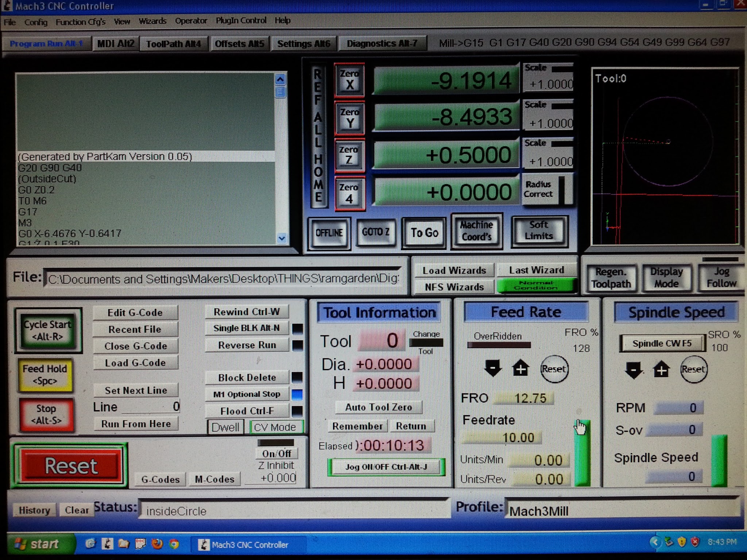Click the X axis Scale field
Image resolution: width=747 pixels, height=560 pixels.
[548, 84]
